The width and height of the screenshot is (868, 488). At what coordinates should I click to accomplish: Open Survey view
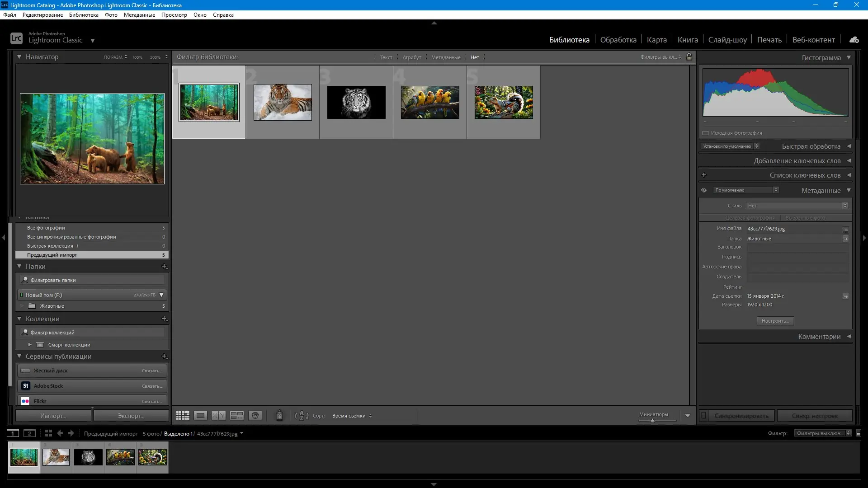(x=237, y=416)
